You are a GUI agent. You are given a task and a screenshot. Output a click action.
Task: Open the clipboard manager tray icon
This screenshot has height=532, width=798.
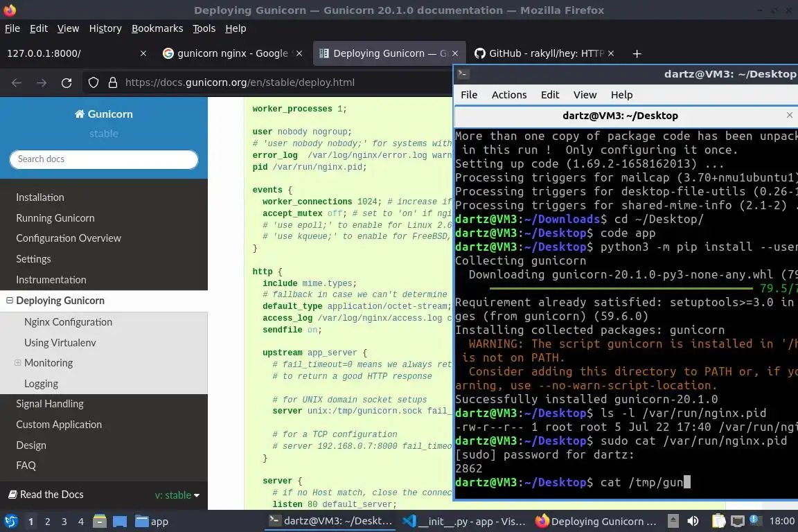(x=718, y=521)
